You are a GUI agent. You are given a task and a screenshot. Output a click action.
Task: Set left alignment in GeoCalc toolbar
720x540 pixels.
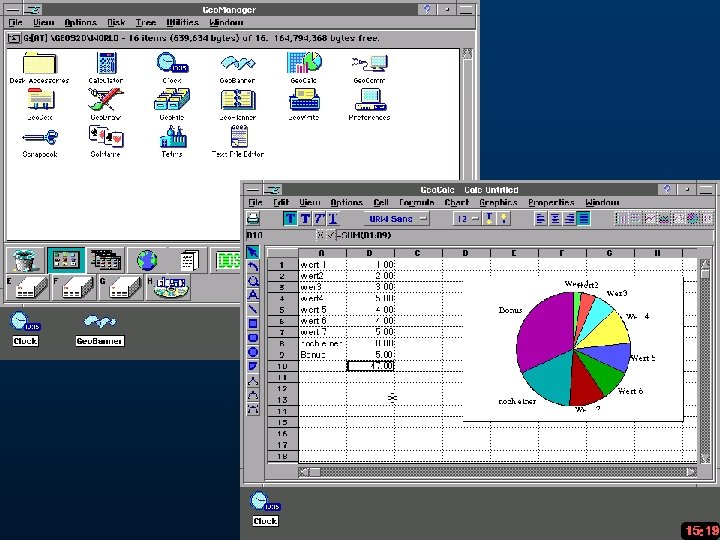pyautogui.click(x=541, y=219)
